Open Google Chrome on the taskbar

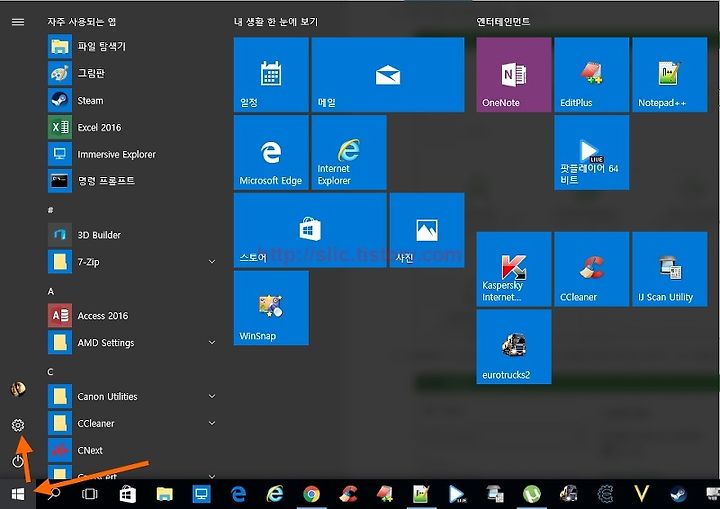[x=311, y=494]
